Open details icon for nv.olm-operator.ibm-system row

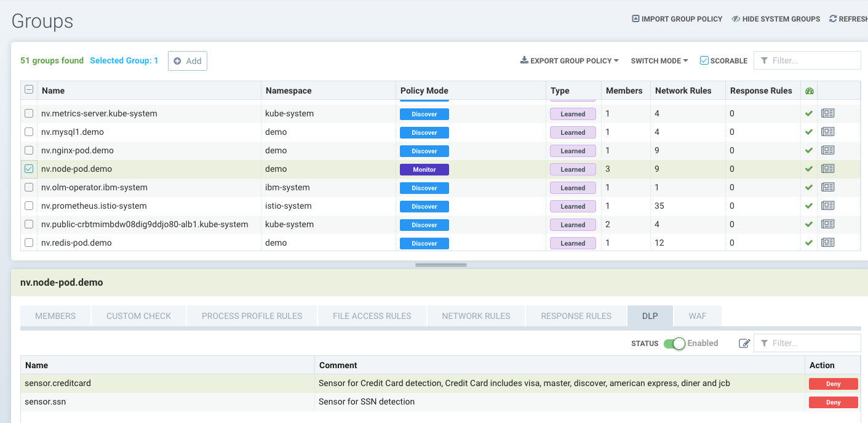(827, 187)
